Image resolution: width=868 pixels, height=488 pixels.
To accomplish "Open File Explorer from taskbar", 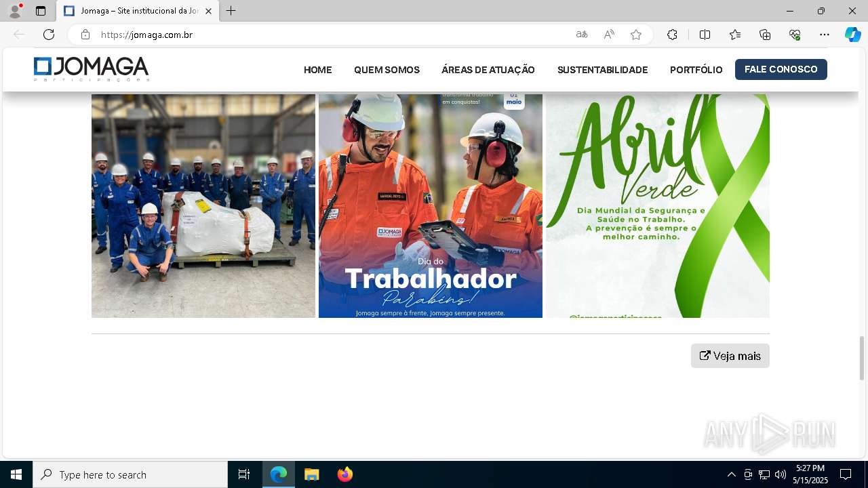I will coord(311,474).
